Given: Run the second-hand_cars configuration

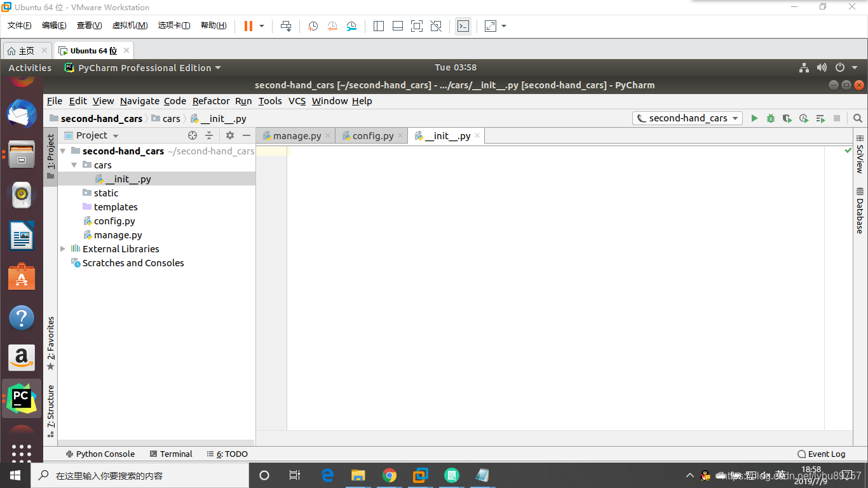Looking at the screenshot, I should 754,118.
